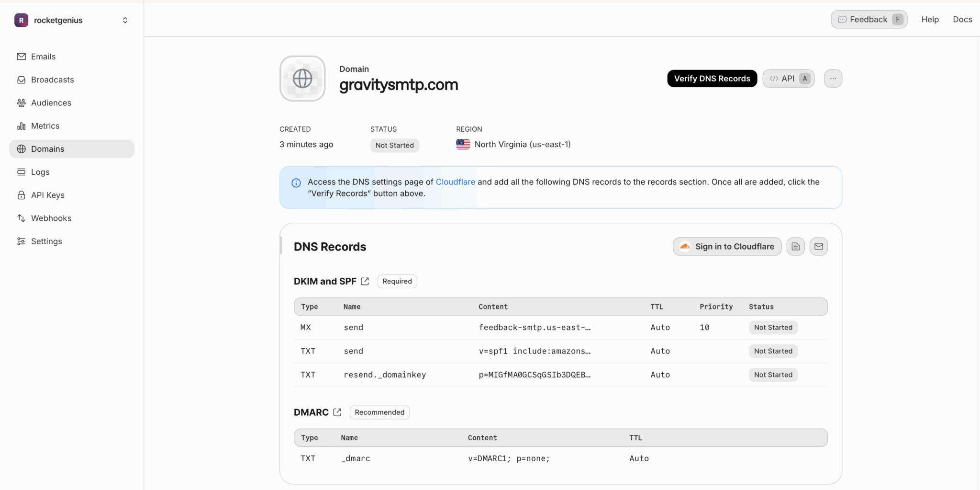Sign in to Cloudflare
The height and width of the screenshot is (490, 980).
point(726,246)
